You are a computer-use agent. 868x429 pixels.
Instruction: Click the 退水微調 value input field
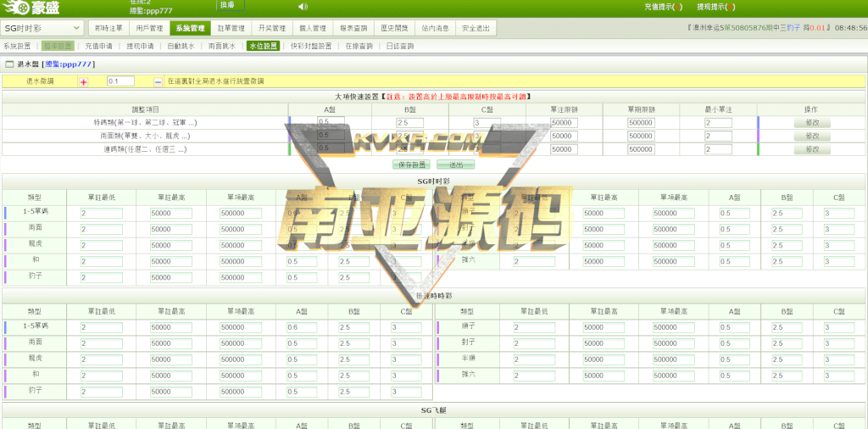coord(120,81)
